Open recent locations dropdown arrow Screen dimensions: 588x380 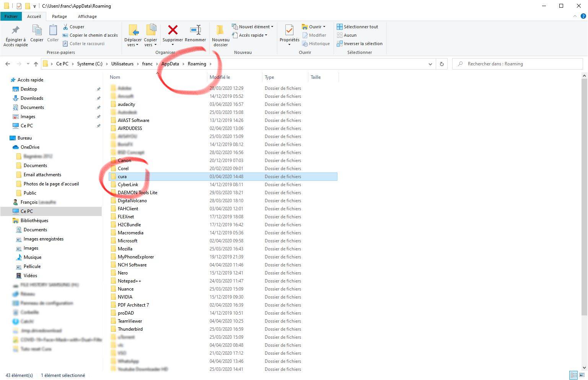click(x=28, y=64)
